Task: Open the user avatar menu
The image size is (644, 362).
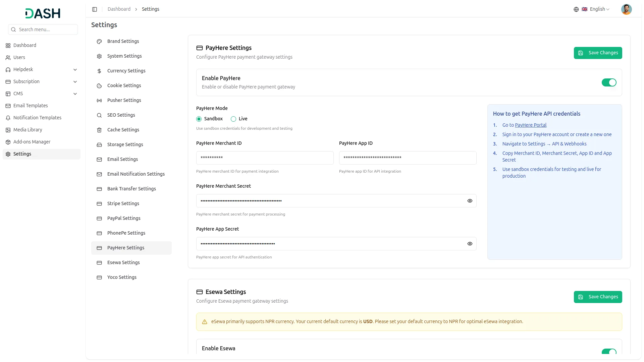Action: pos(626,9)
